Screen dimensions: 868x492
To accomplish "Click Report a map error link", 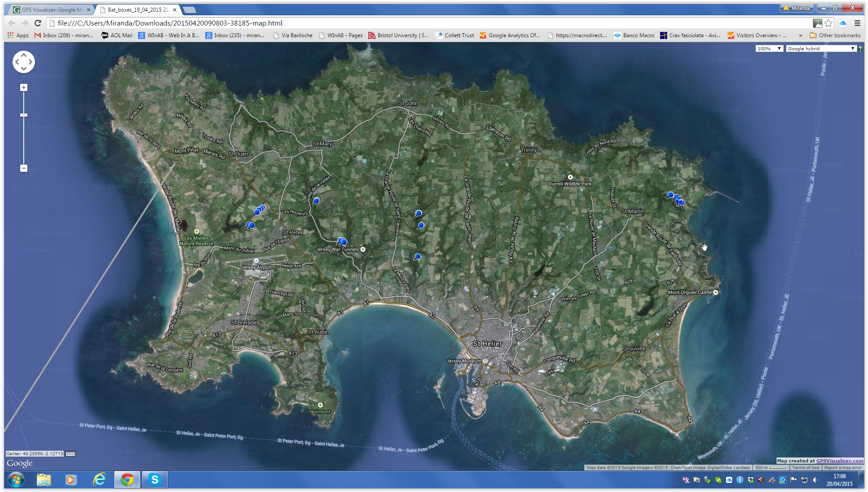I will click(842, 467).
